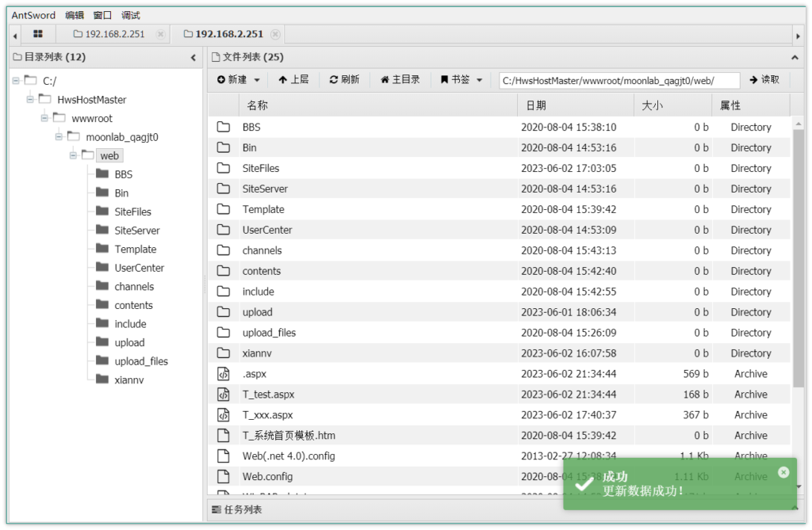This screenshot has height=530, width=812.
Task: Click file icon of Web.config
Action: tap(223, 476)
